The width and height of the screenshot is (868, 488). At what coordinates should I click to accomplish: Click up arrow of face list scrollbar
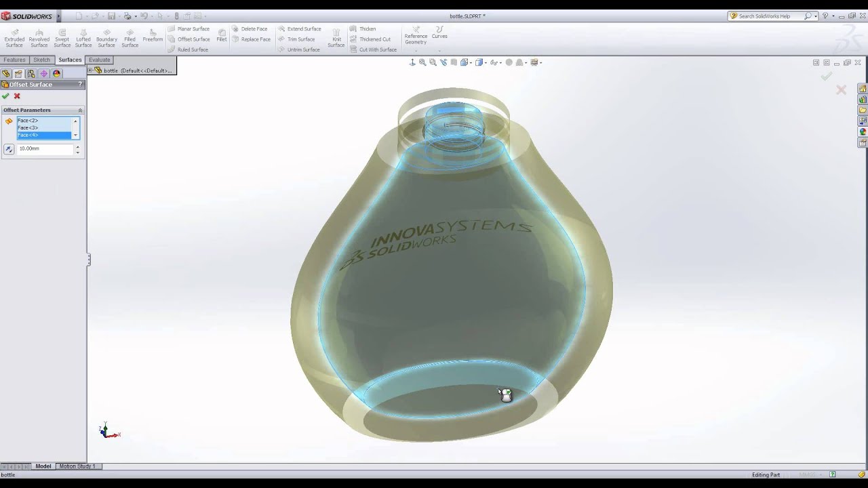point(75,121)
